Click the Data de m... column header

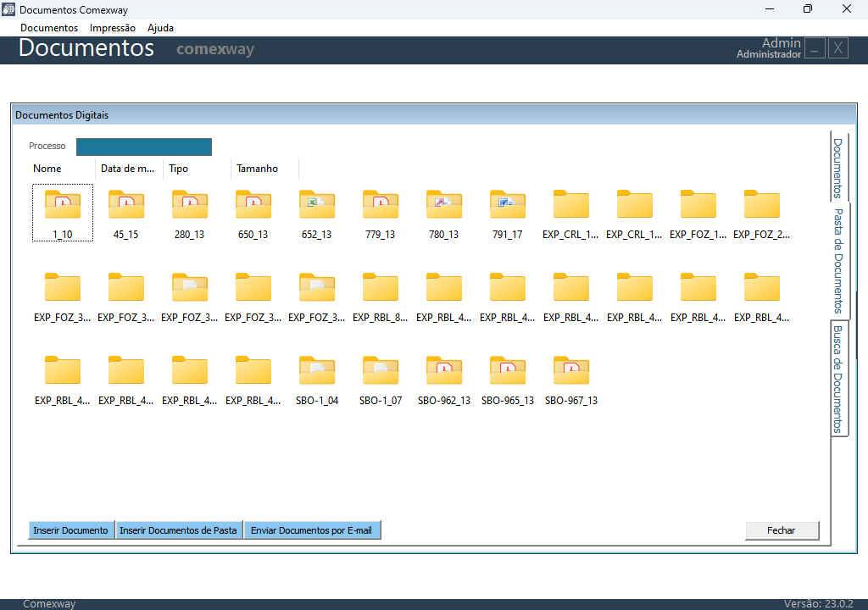[x=130, y=169]
